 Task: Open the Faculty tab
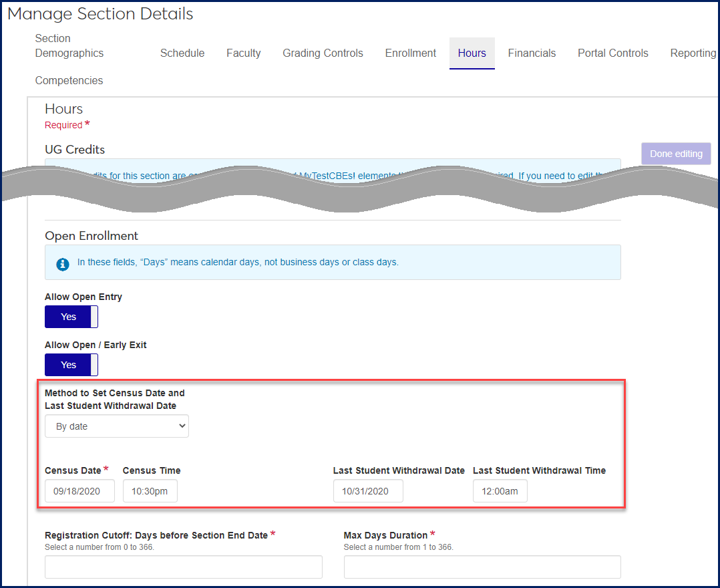coord(243,53)
